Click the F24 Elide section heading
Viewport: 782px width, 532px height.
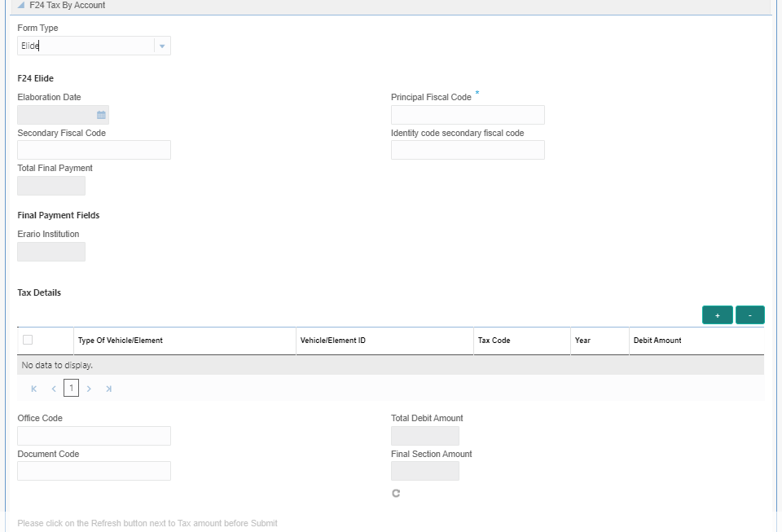pos(35,78)
